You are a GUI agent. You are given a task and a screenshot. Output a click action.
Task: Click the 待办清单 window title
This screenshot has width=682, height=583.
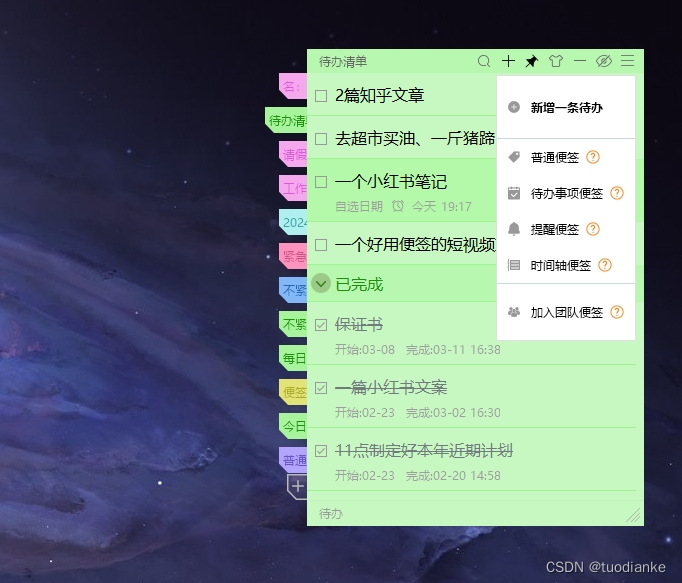point(343,62)
